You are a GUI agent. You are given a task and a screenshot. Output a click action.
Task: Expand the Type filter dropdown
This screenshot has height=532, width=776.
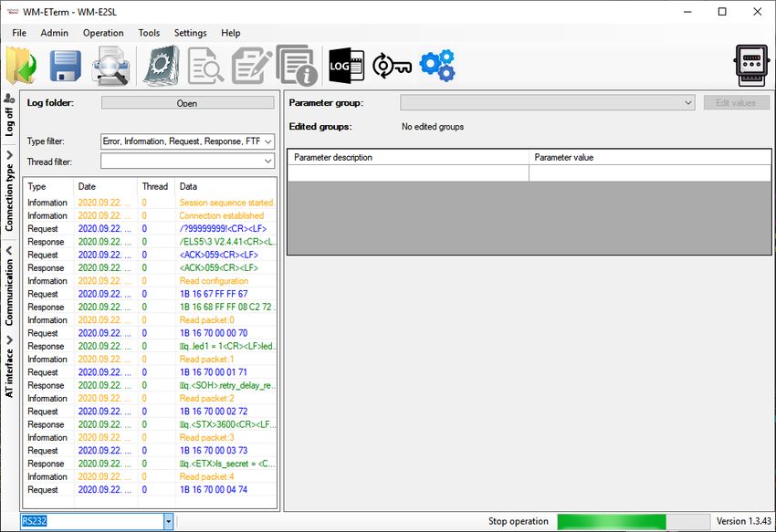click(x=267, y=141)
